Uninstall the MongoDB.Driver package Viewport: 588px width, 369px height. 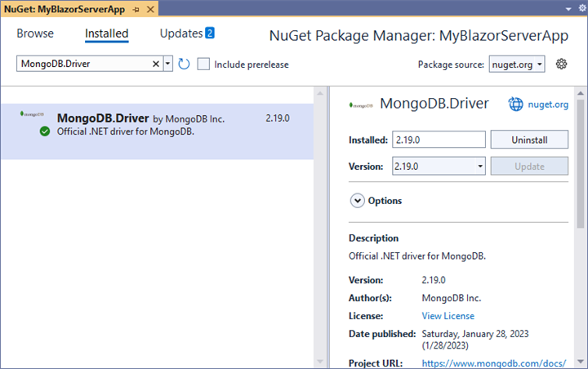[529, 140]
